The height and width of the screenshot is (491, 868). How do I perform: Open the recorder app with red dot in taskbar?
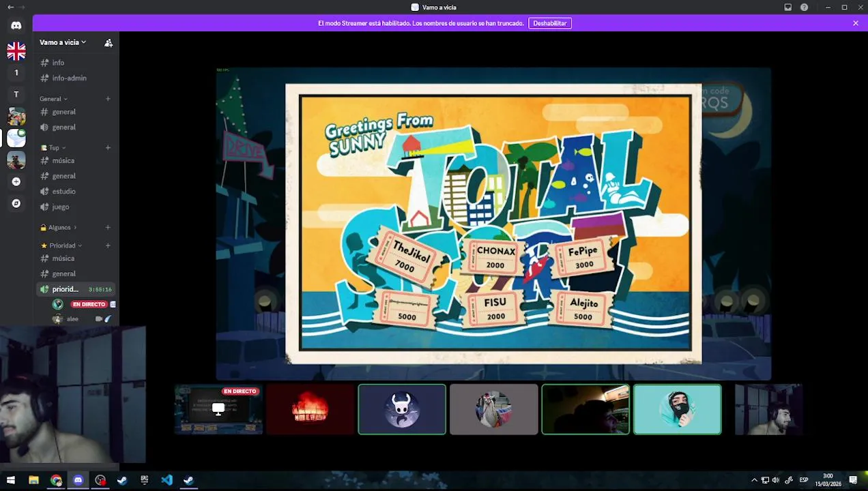click(100, 480)
